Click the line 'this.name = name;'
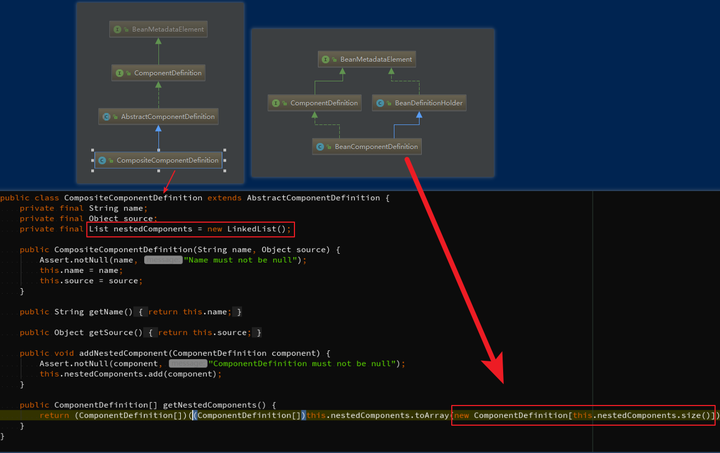This screenshot has width=720, height=453. click(81, 270)
